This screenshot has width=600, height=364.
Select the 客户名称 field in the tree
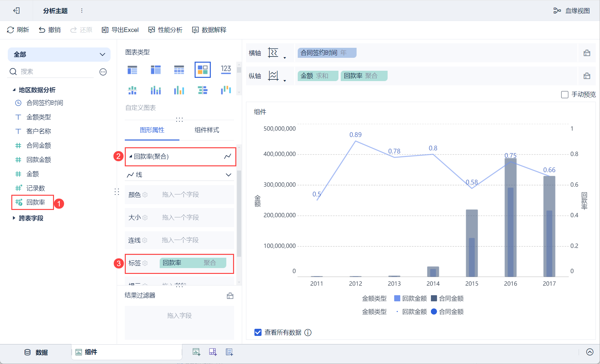click(38, 131)
